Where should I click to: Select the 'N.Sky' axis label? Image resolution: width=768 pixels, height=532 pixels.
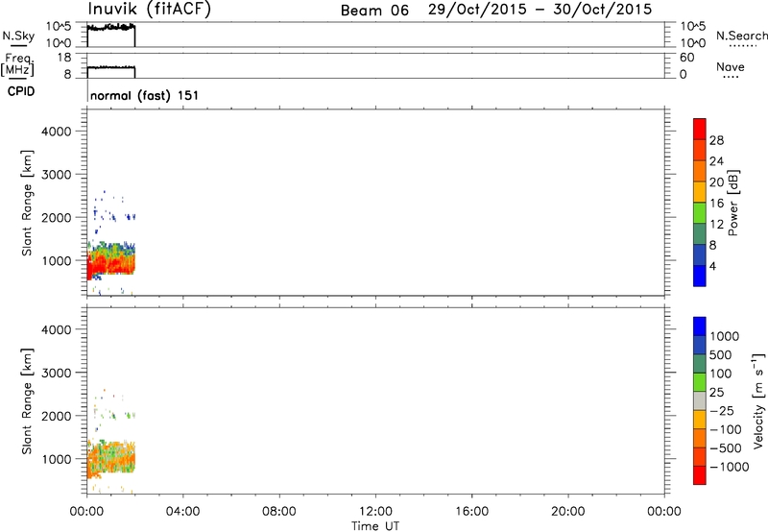point(18,36)
